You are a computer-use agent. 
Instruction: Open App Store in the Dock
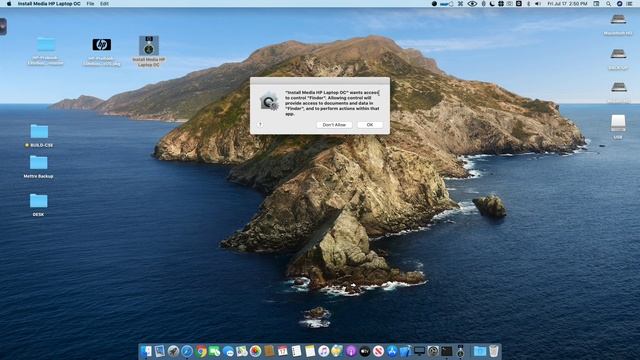392,351
